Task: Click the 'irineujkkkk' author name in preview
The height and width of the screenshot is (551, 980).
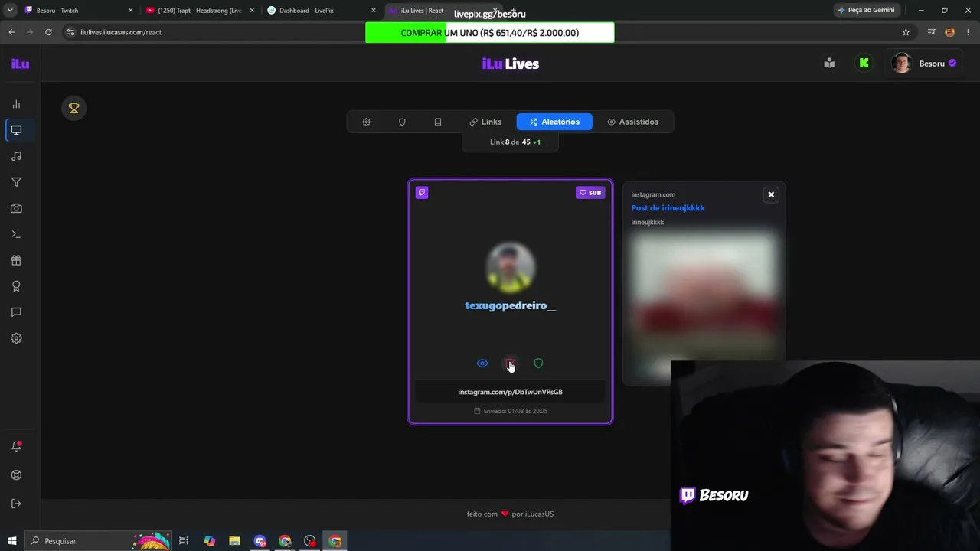Action: tap(648, 222)
